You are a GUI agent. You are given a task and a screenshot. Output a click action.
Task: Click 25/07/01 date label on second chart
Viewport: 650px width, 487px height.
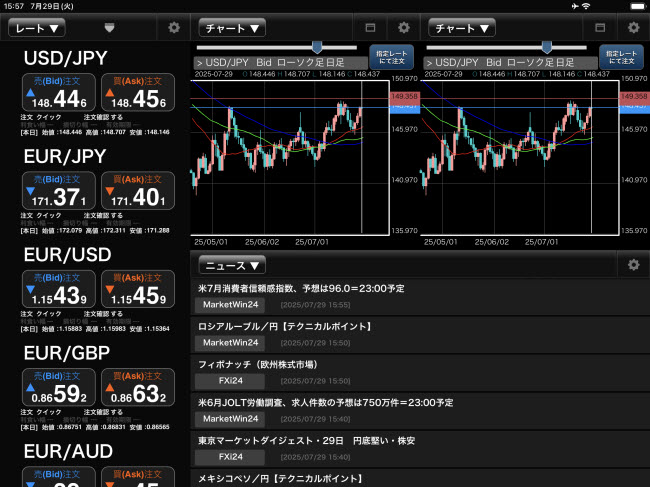pyautogui.click(x=541, y=242)
